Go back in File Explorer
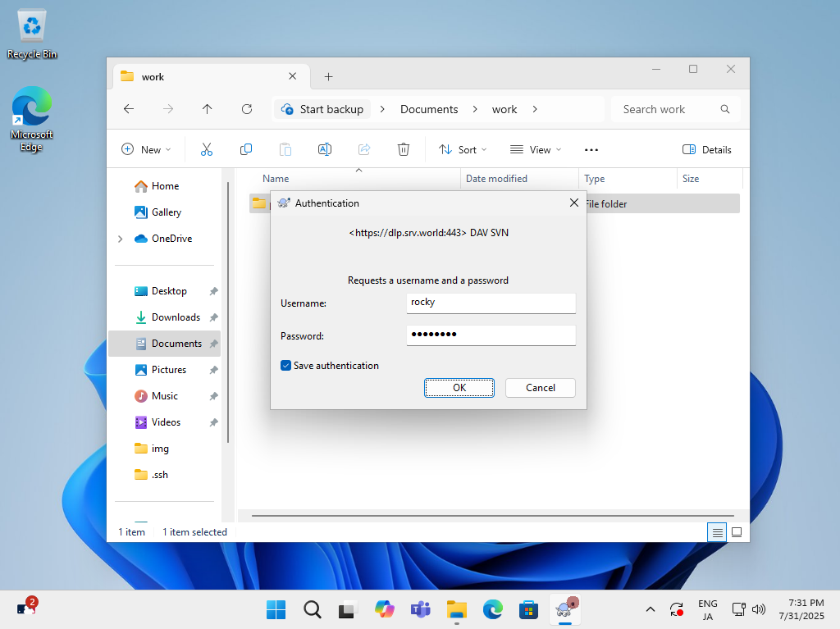The image size is (840, 629). 129,109
